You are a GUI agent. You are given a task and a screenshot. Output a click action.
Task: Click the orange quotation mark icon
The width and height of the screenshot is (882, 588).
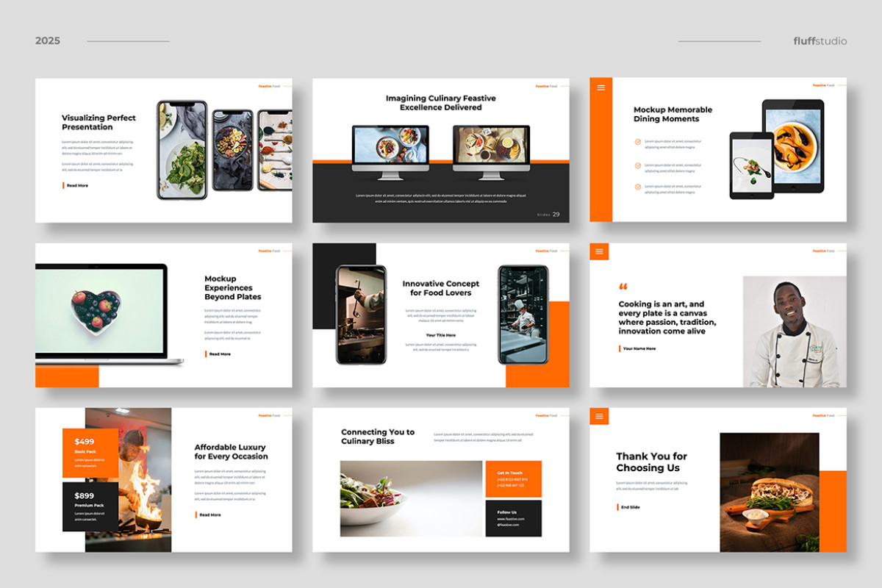point(624,287)
